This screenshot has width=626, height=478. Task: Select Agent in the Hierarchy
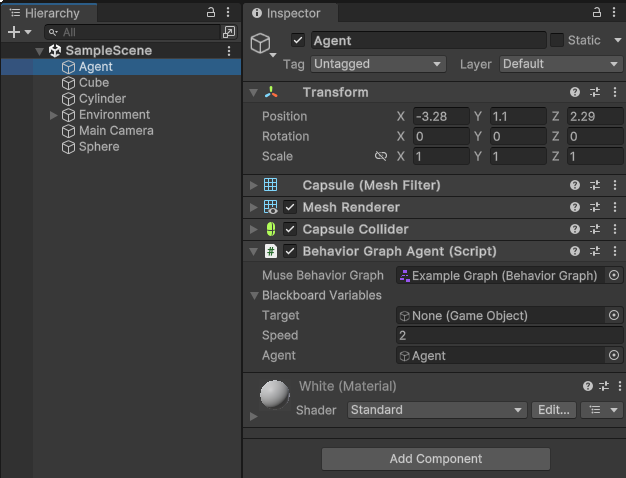click(x=96, y=67)
